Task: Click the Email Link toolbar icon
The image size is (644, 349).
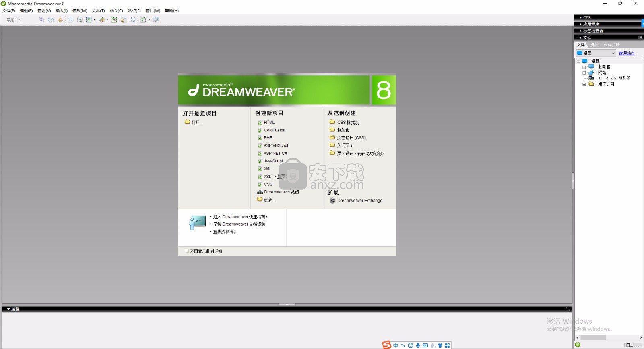Action: (51, 20)
